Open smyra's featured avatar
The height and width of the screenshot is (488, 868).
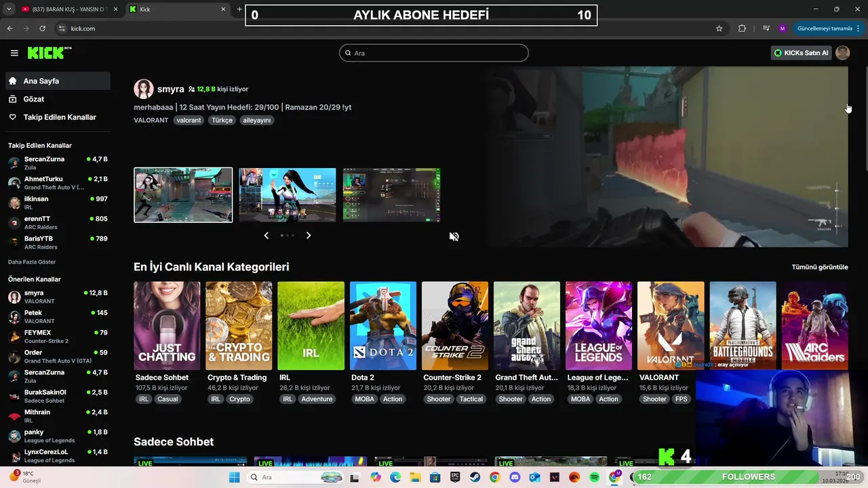click(143, 89)
